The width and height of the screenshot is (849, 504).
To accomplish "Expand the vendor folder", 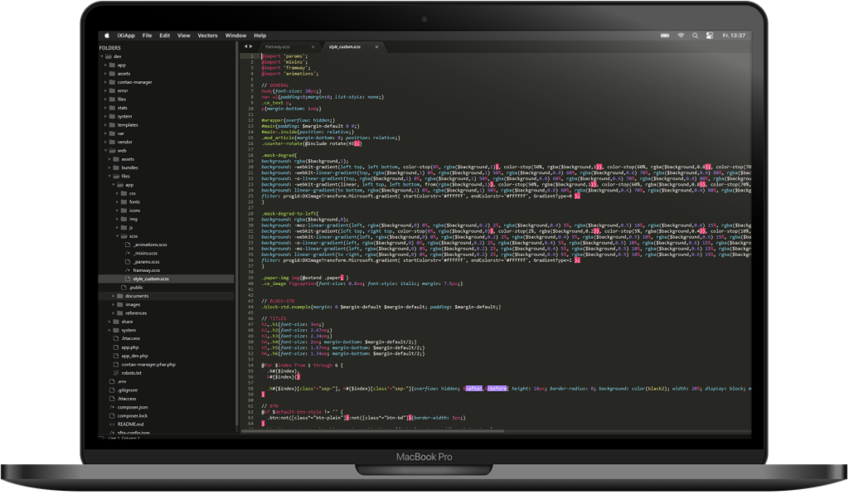I will 107,142.
